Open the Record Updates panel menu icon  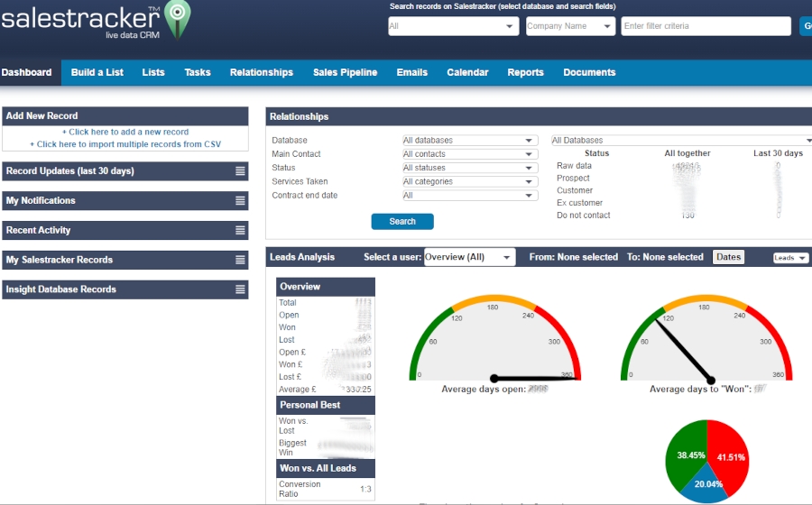pyautogui.click(x=240, y=170)
